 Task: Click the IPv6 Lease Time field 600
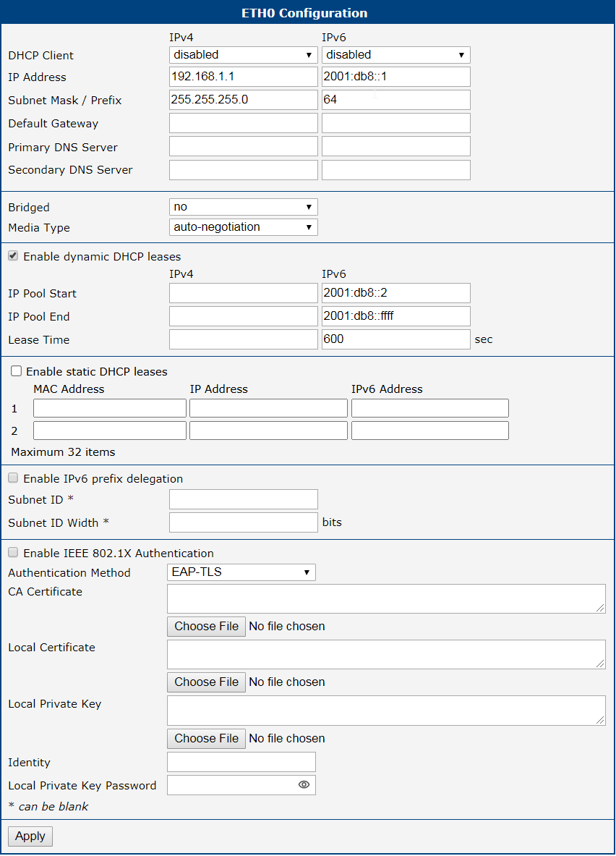[396, 339]
